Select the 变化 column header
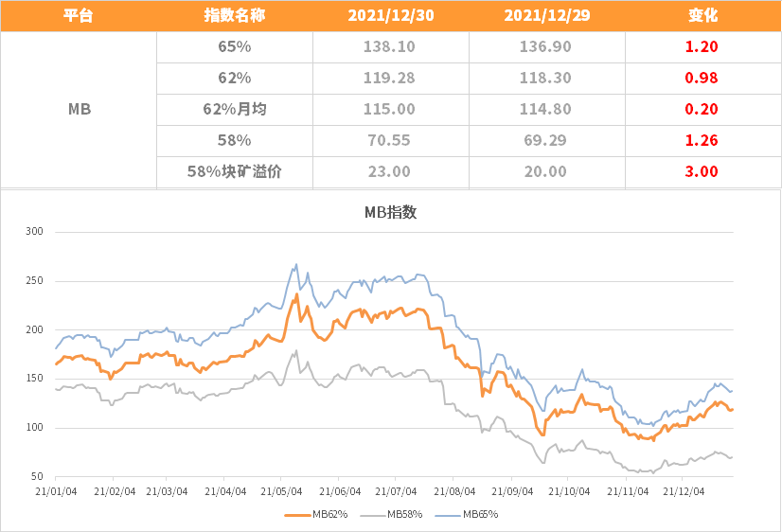 pos(702,15)
